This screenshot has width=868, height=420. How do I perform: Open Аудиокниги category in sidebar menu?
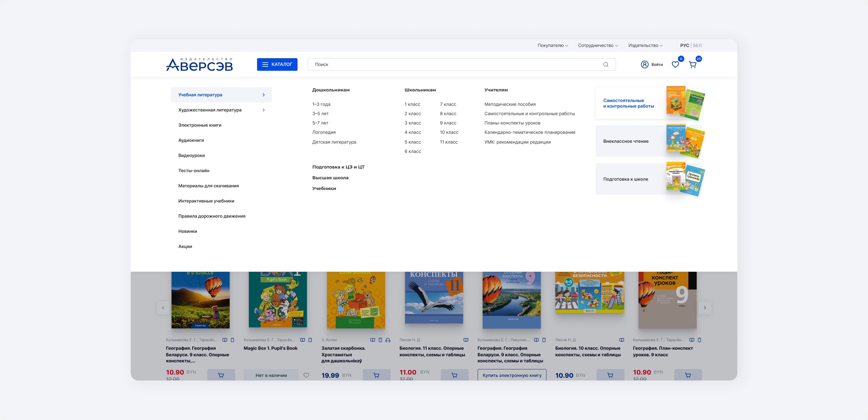pos(191,140)
